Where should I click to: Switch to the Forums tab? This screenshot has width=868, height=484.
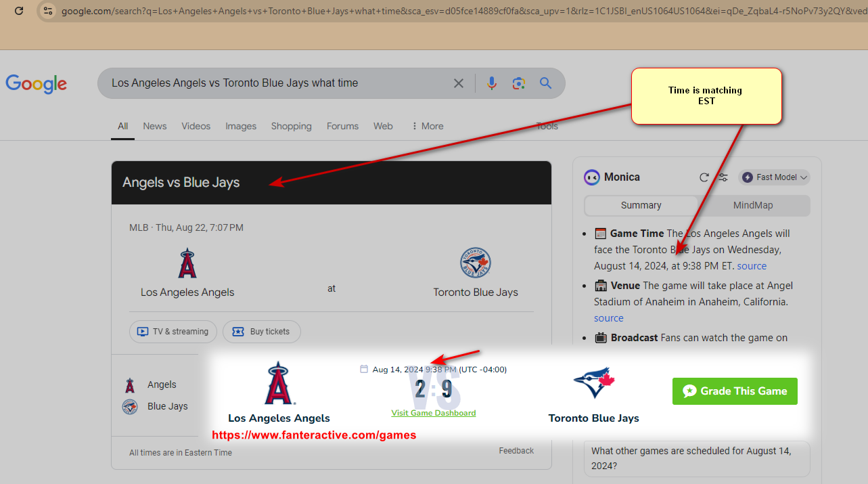[343, 126]
